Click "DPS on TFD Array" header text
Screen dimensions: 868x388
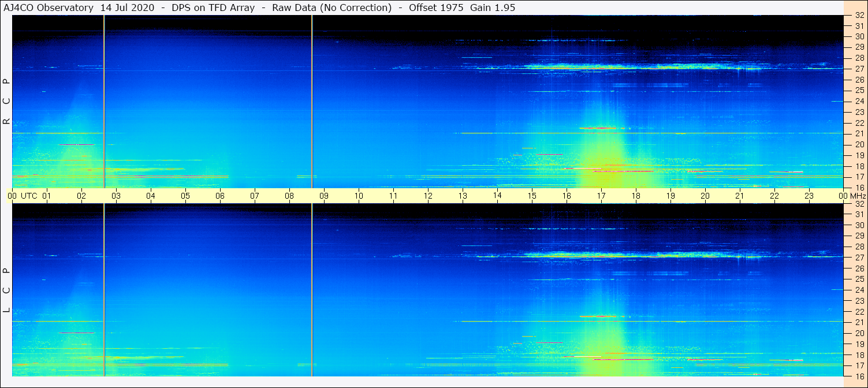pos(213,8)
